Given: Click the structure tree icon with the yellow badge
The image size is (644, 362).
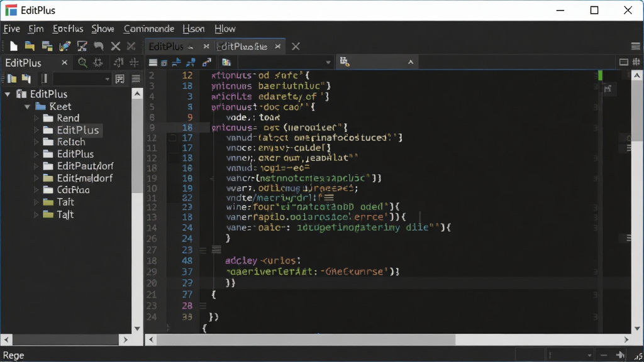Looking at the screenshot, I should coord(345,62).
